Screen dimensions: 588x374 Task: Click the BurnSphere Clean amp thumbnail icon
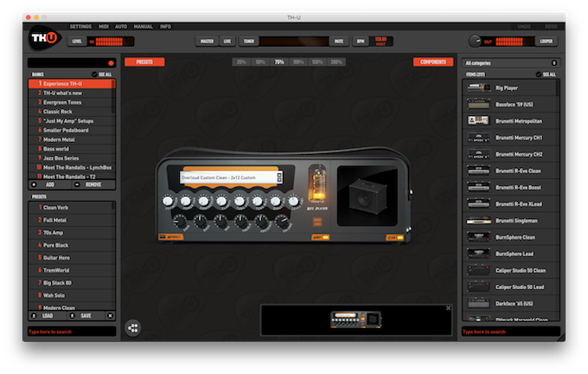[x=478, y=237]
